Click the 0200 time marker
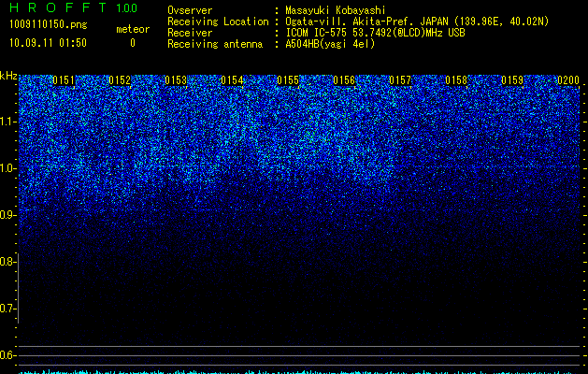588x374 pixels. pos(568,80)
